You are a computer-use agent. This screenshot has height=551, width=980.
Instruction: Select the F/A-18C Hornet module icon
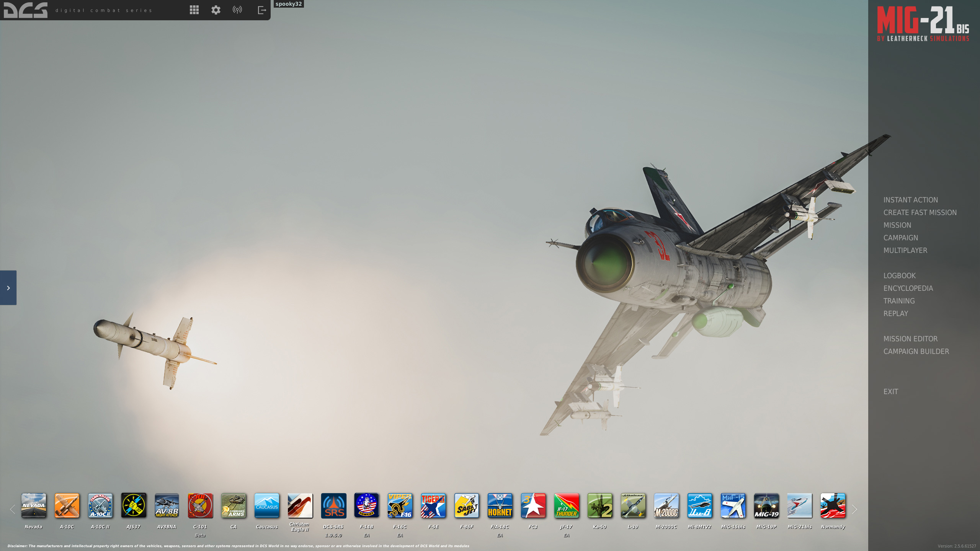[500, 505]
